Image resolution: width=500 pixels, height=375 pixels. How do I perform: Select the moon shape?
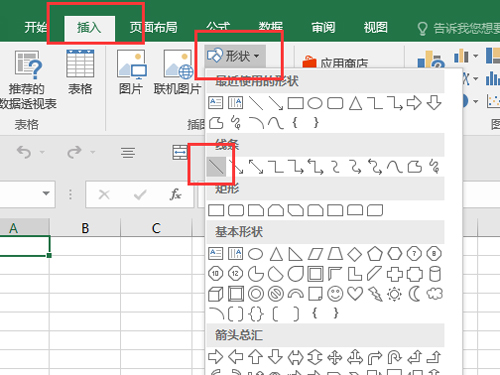pyautogui.click(x=415, y=294)
